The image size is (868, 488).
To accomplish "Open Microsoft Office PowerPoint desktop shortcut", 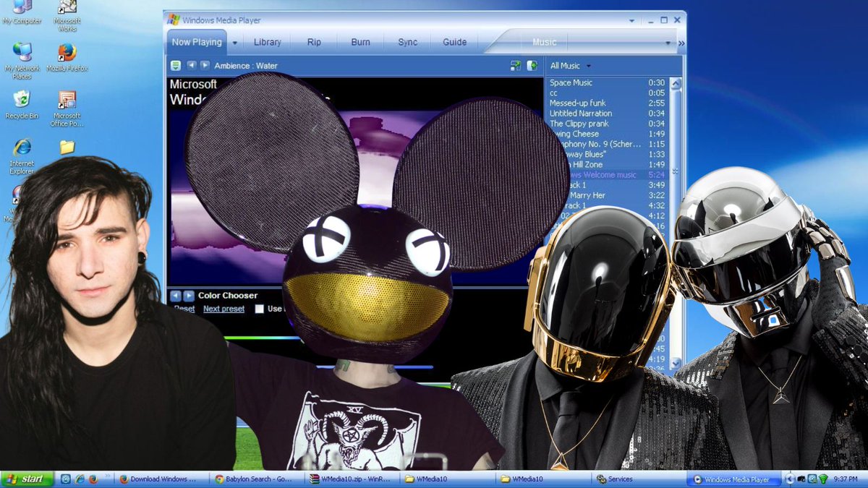I will click(67, 109).
